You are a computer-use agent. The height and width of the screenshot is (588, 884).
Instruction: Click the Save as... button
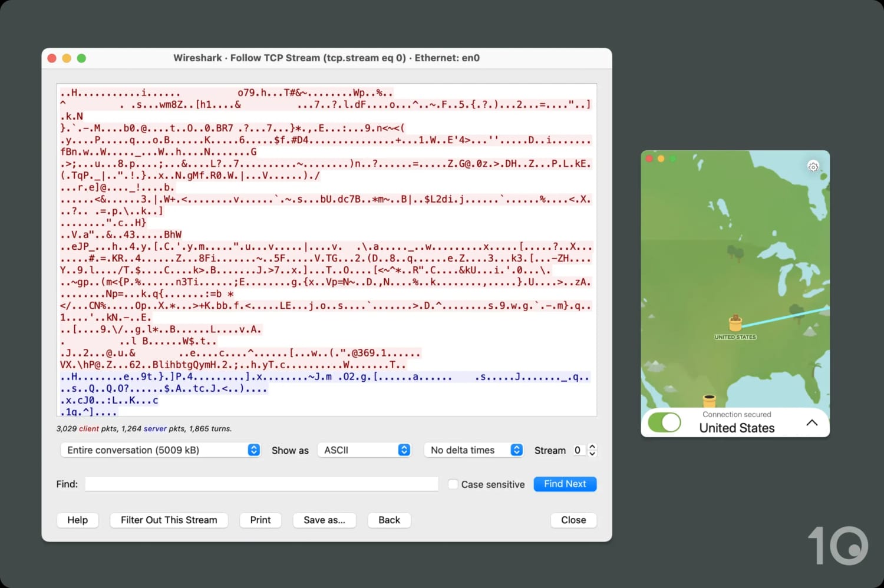coord(324,520)
